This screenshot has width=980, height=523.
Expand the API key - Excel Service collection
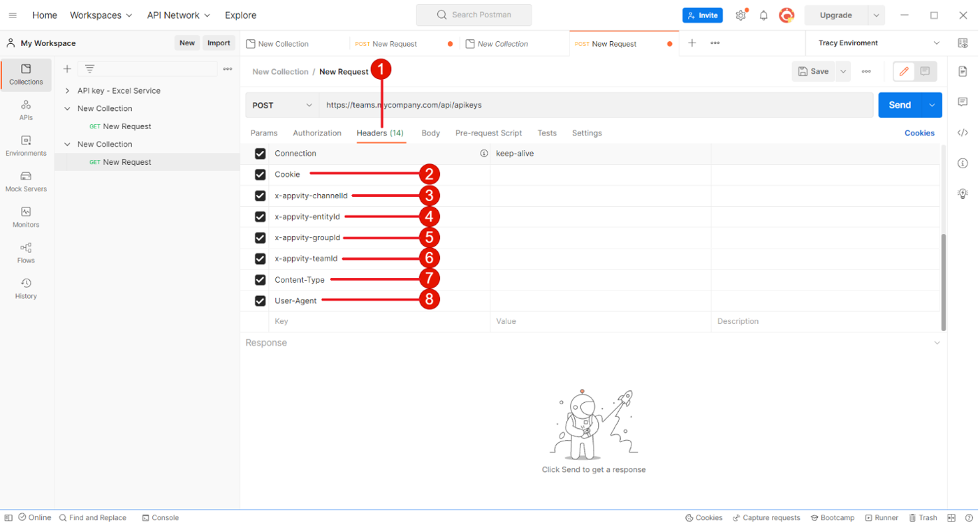[68, 91]
